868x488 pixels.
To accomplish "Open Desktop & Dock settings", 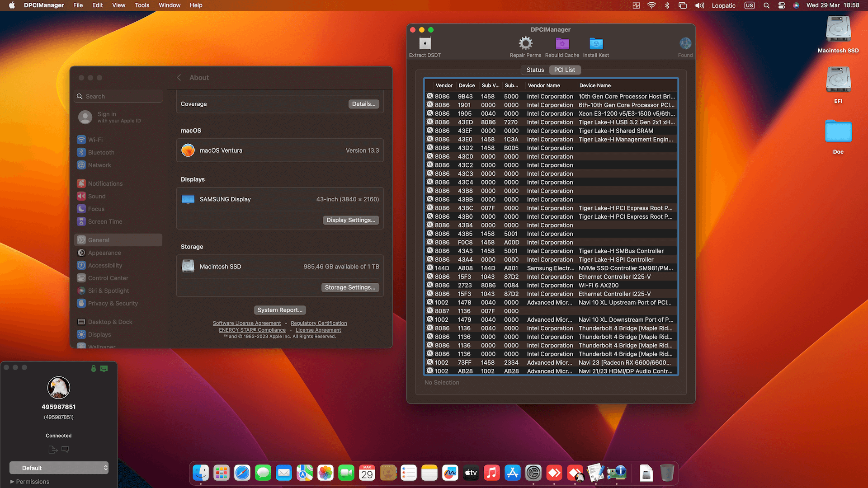I will point(109,322).
